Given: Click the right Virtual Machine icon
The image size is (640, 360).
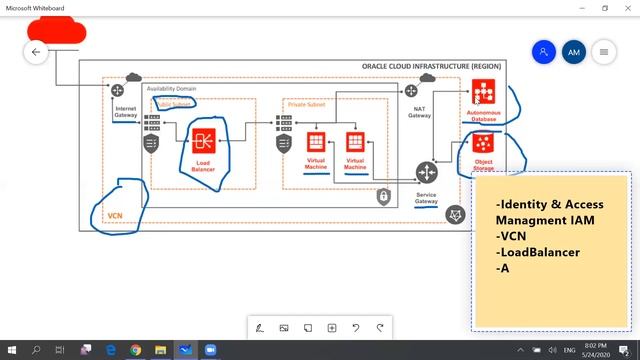Looking at the screenshot, I should point(355,142).
